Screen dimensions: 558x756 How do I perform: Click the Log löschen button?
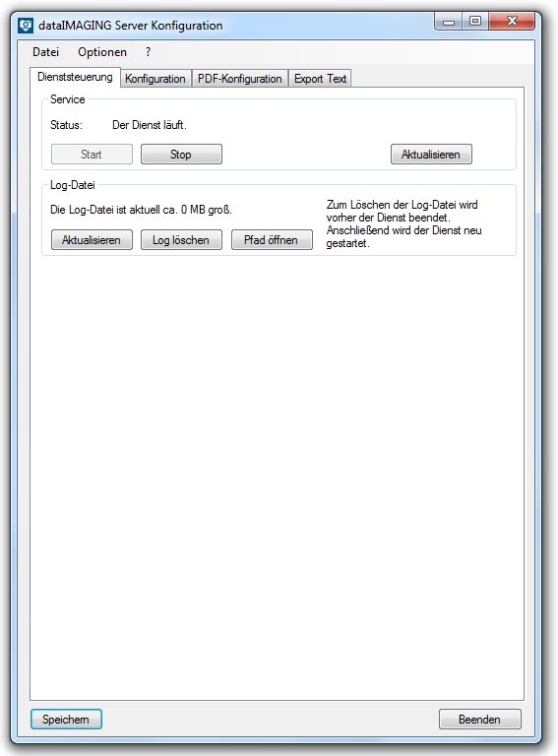[x=181, y=239]
